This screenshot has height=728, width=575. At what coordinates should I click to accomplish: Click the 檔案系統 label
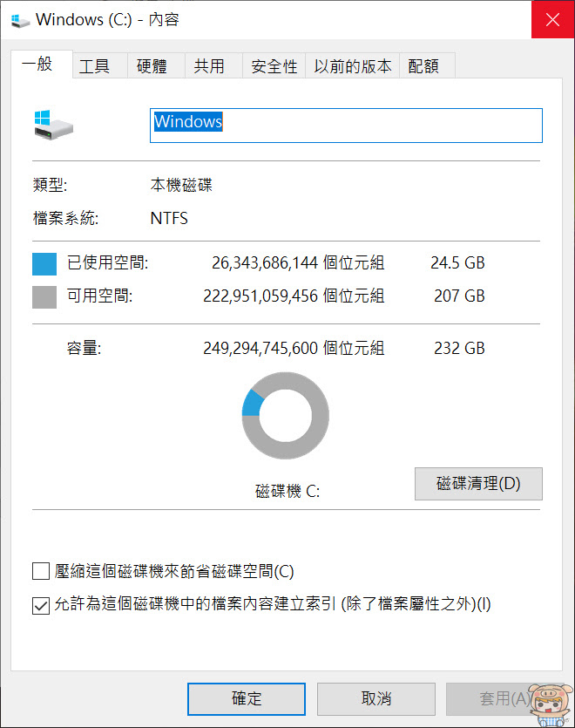point(66,218)
